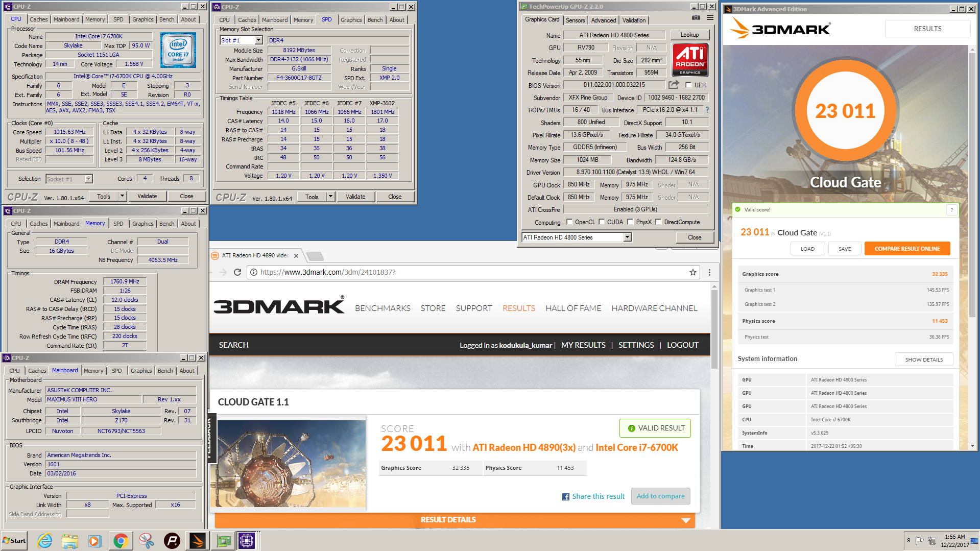Click the Lookup button in GPU-Z
Screen dimensions: 980x551
[689, 35]
